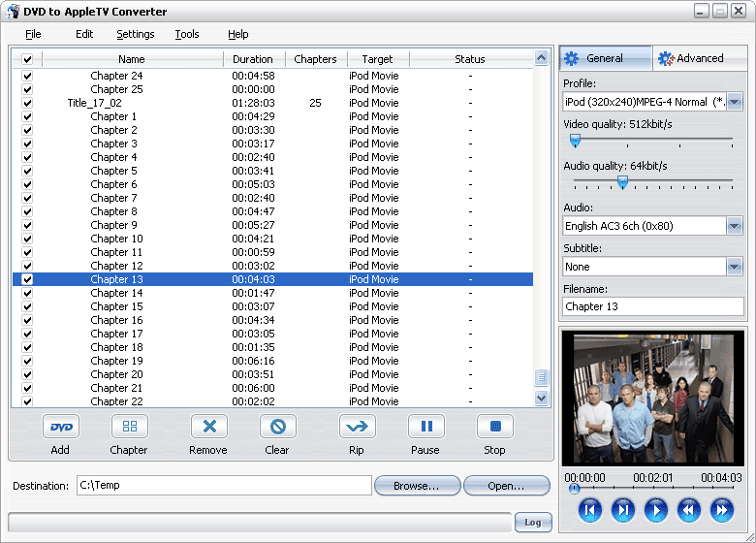This screenshot has height=543, width=756.
Task: Click the Remove X icon
Action: coord(209,427)
